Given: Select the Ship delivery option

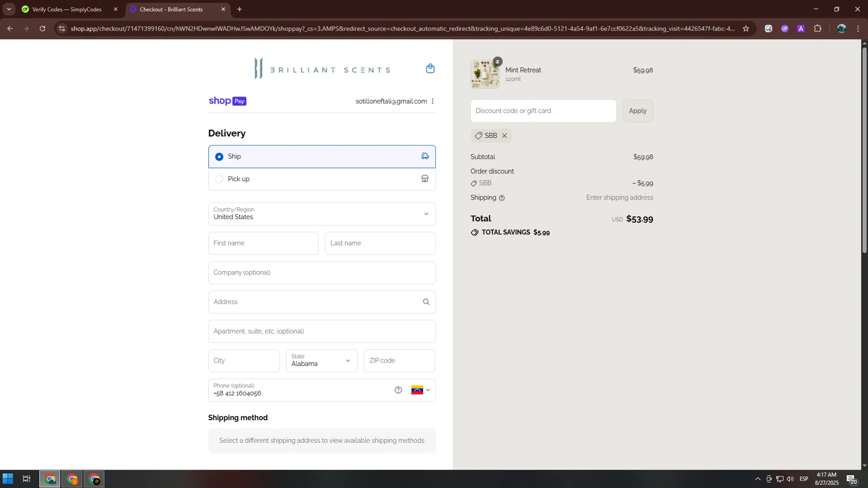Looking at the screenshot, I should click(x=322, y=157).
